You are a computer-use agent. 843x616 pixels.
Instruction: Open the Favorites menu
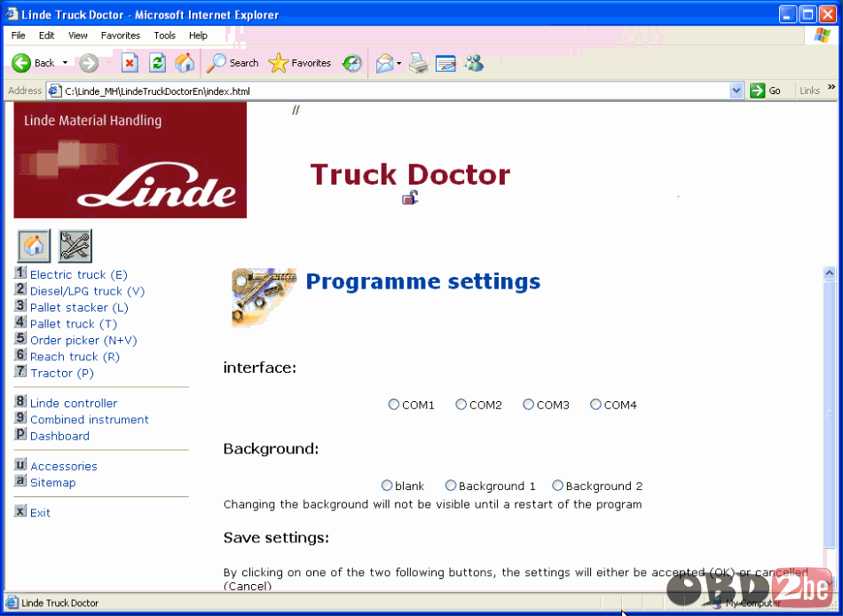point(121,36)
